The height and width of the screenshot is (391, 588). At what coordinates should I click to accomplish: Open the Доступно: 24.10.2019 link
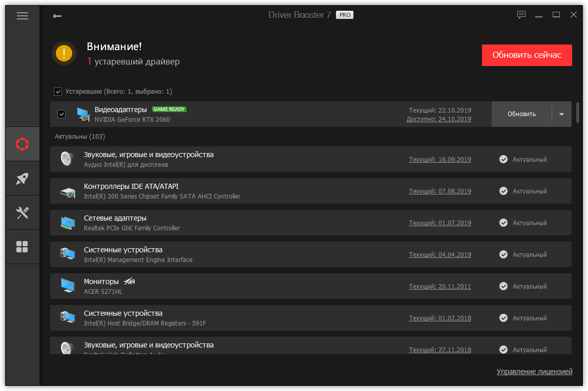[x=439, y=119]
